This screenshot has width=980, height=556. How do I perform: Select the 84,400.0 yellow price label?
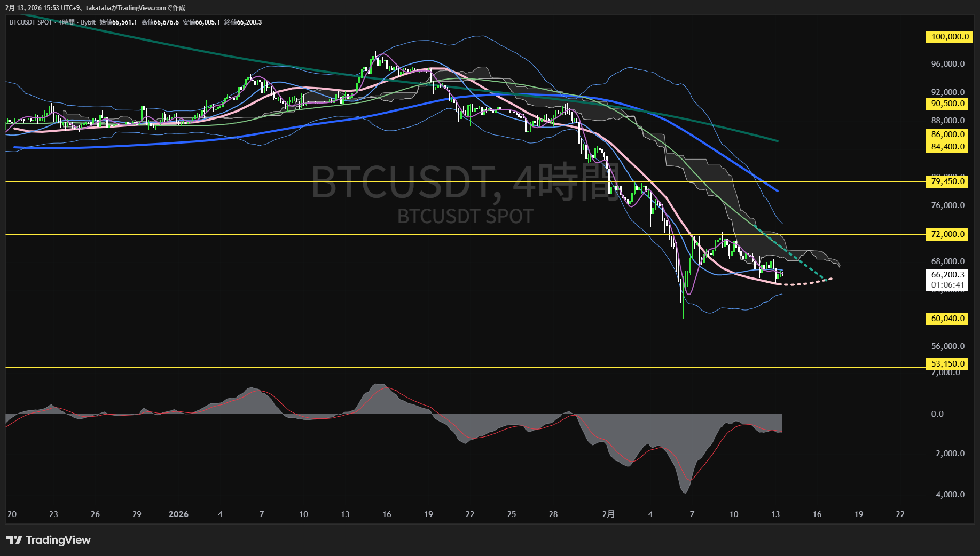pos(947,147)
